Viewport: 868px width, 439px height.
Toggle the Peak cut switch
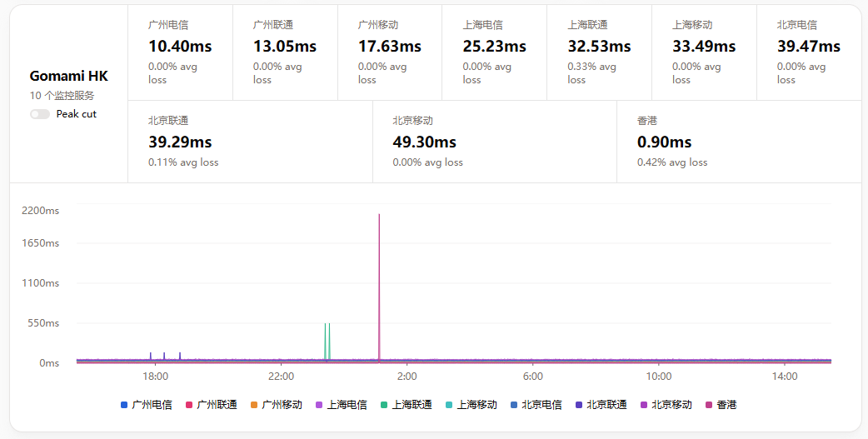40,114
